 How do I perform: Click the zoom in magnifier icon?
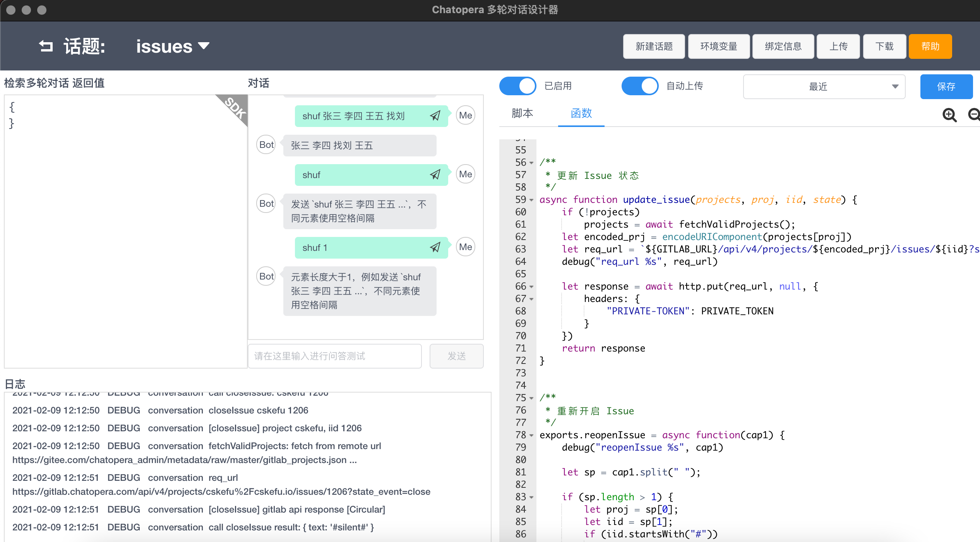coord(949,115)
